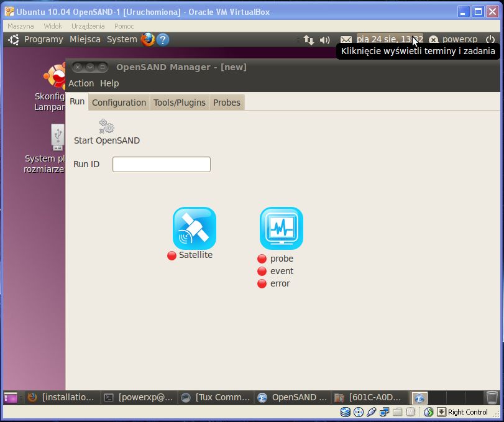The width and height of the screenshot is (504, 422).
Task: Click the OpenSAND Manager window close button
Action: coord(78,67)
